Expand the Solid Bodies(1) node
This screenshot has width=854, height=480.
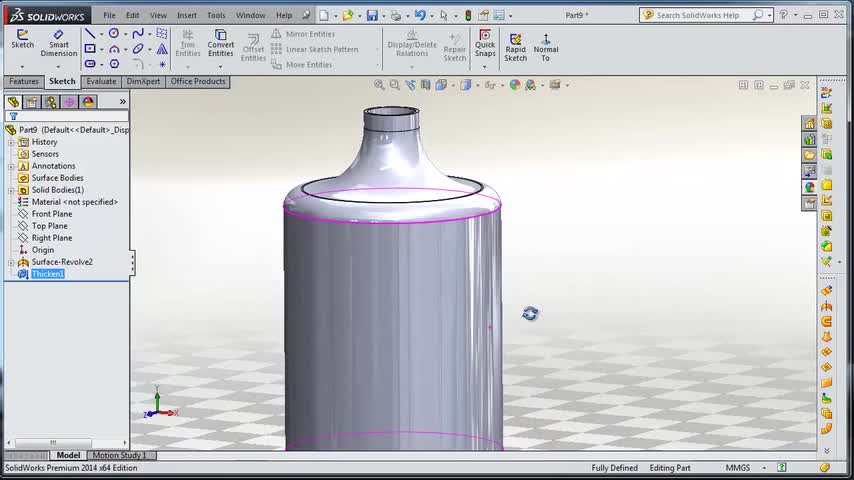click(11, 190)
